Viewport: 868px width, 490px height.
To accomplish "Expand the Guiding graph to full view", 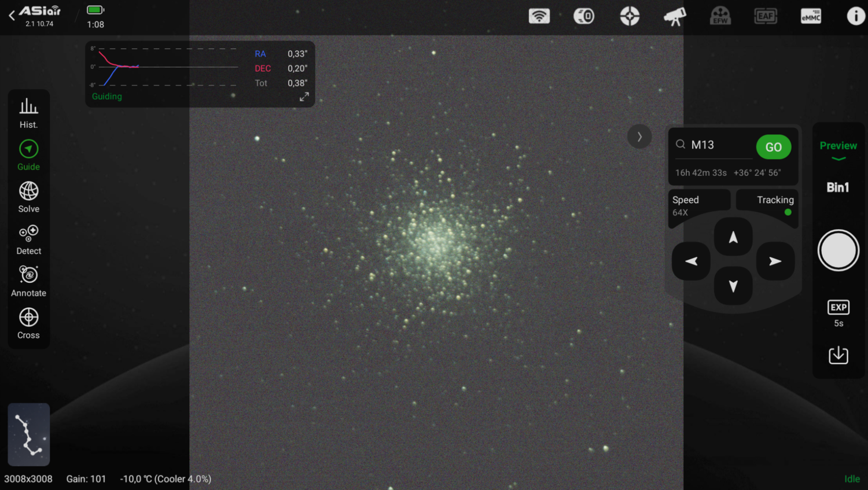I will (x=303, y=97).
